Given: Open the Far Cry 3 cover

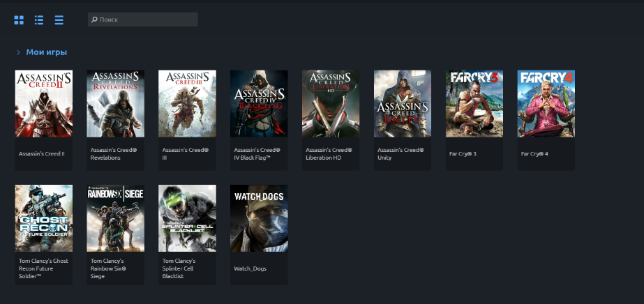Looking at the screenshot, I should tap(474, 103).
